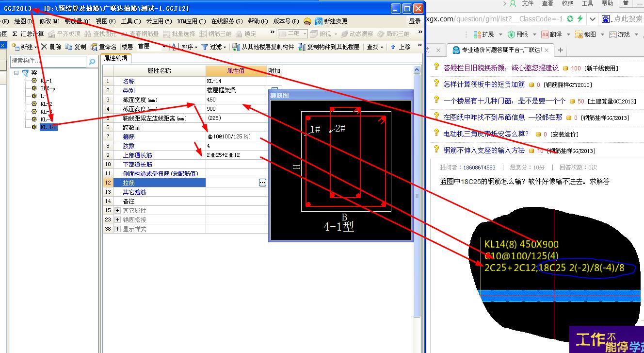Collapse the 梁 tree root node
The width and height of the screenshot is (644, 353).
pyautogui.click(x=16, y=73)
